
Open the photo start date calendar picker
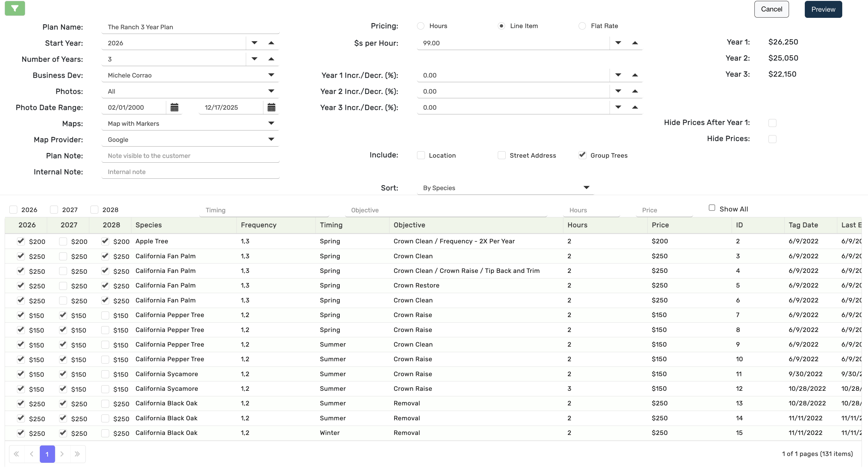coord(174,107)
